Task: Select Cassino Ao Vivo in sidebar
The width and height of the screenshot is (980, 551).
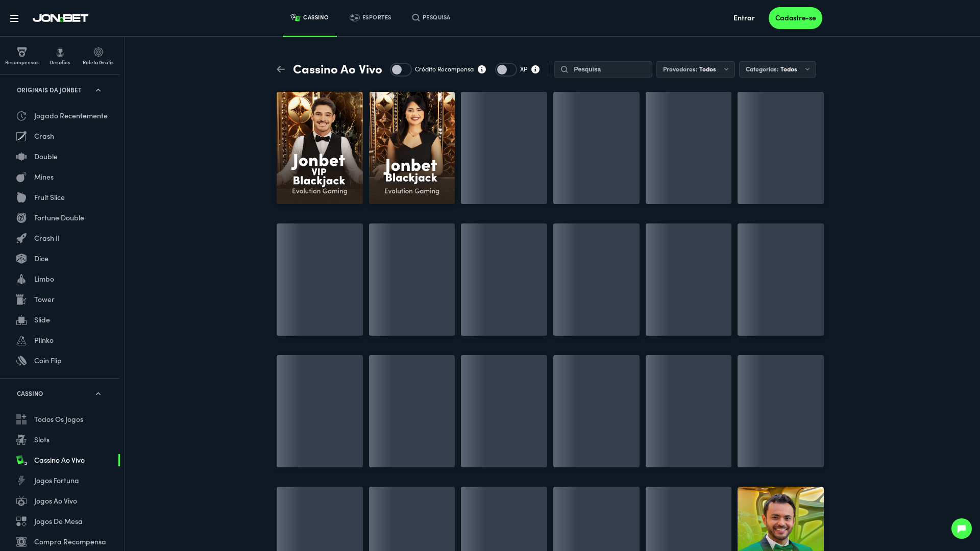Action: click(x=60, y=460)
